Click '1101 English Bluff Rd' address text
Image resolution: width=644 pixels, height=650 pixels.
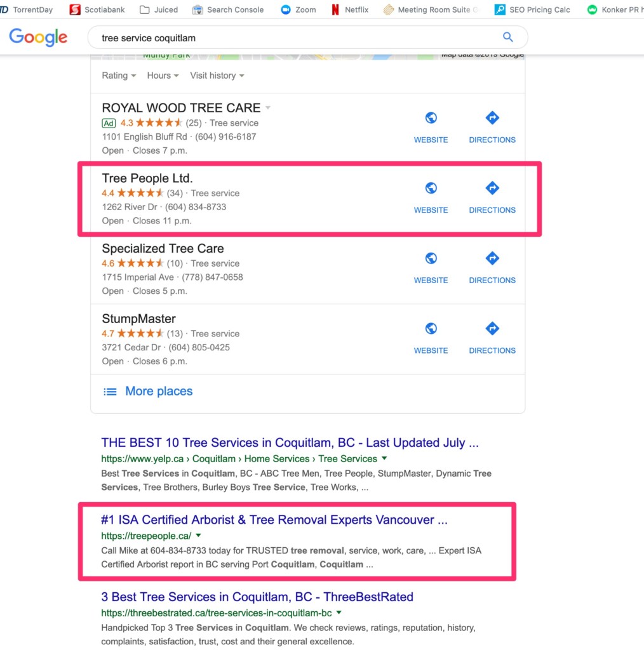[x=144, y=136]
